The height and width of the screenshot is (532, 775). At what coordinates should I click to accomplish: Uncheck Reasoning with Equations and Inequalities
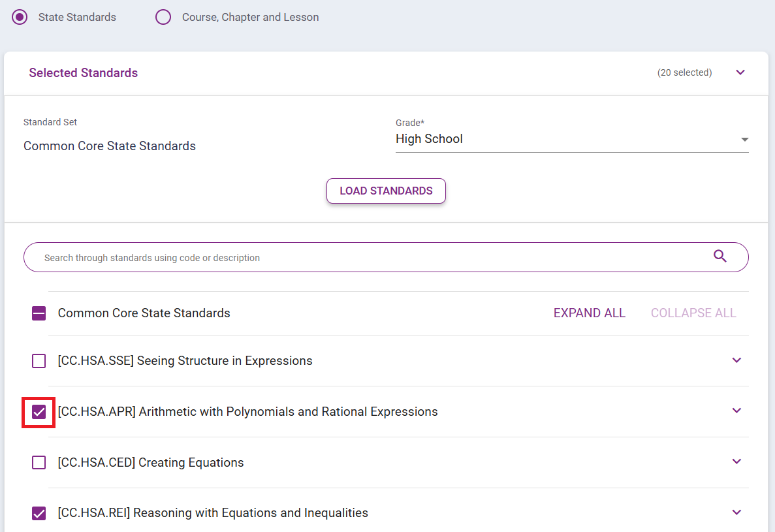(x=39, y=513)
